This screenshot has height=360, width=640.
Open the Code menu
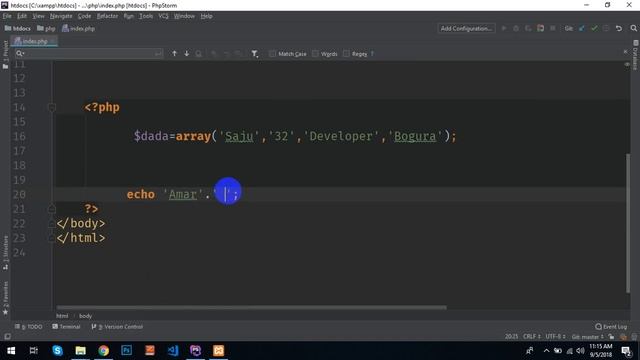(x=84, y=16)
